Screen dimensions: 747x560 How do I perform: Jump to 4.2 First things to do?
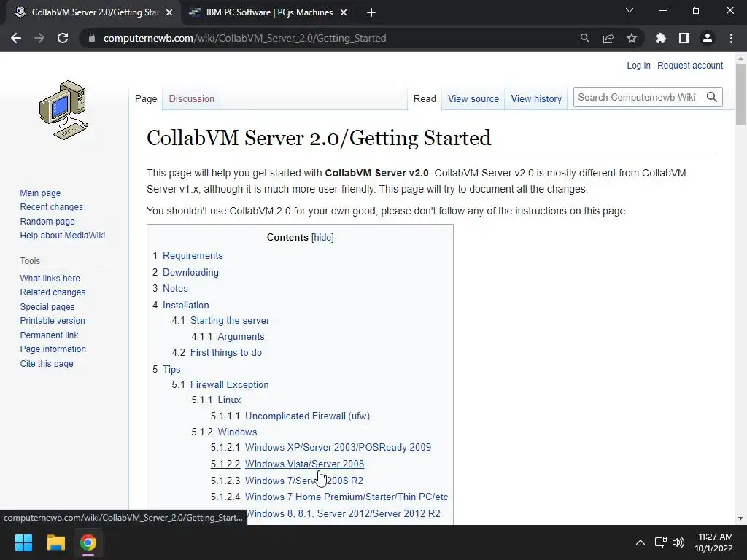point(217,352)
